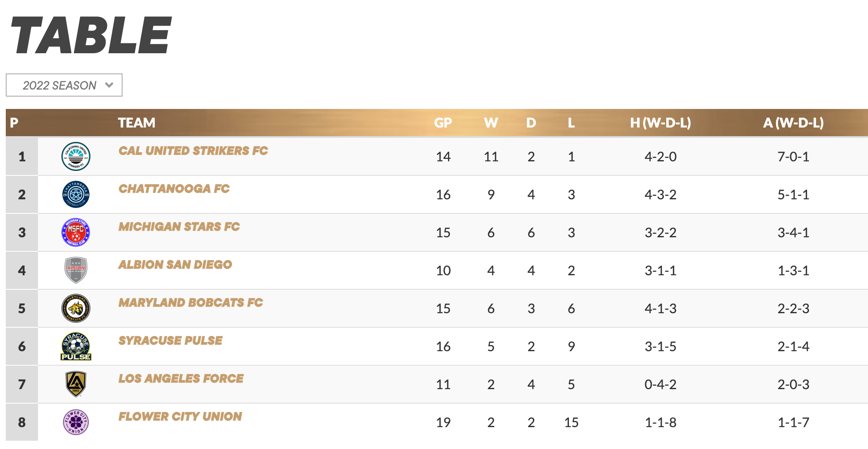Open Los Angeles Force team link
This screenshot has width=868, height=449.
(x=181, y=378)
